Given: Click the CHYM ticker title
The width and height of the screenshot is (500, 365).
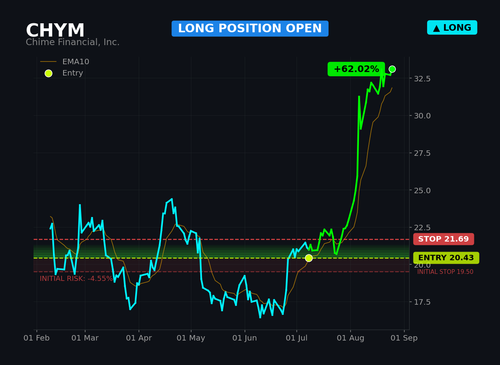Looking at the screenshot, I should 55,30.
